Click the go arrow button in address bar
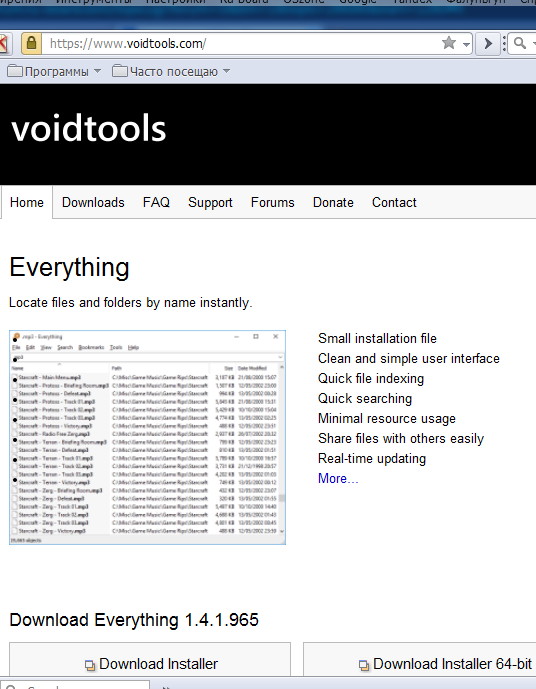Image resolution: width=536 pixels, height=689 pixels. click(x=488, y=43)
